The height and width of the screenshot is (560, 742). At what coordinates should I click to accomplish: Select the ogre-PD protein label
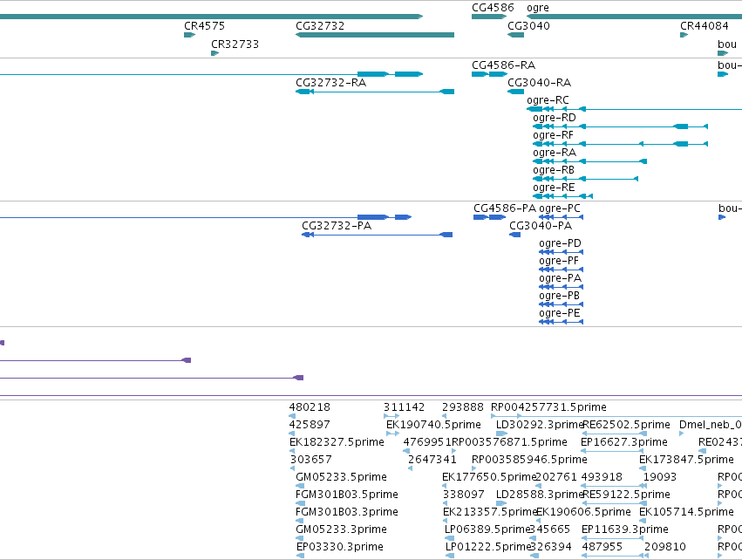coord(560,243)
